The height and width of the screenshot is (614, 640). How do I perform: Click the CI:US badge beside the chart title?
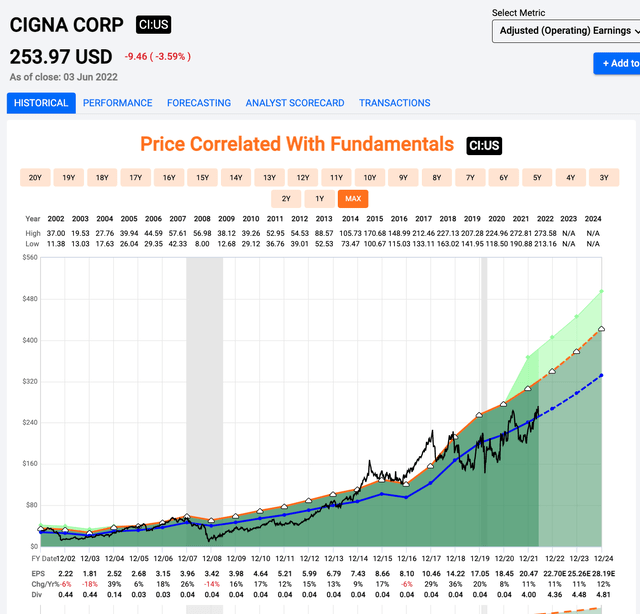point(484,146)
